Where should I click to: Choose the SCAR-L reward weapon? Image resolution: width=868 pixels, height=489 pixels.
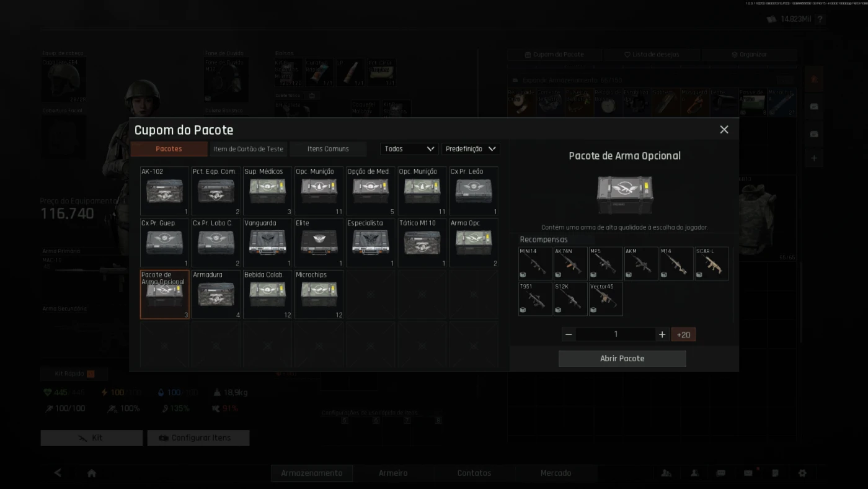[x=712, y=264]
